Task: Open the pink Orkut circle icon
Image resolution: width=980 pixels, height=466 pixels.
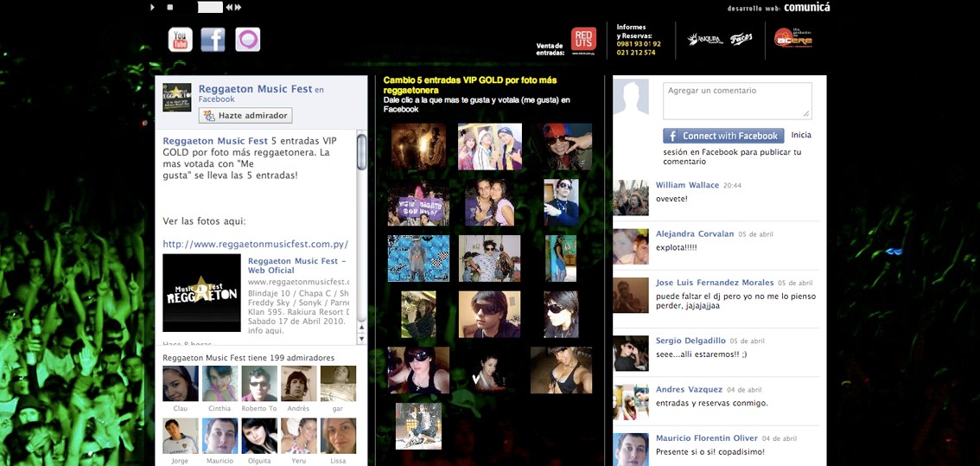Action: click(x=247, y=40)
